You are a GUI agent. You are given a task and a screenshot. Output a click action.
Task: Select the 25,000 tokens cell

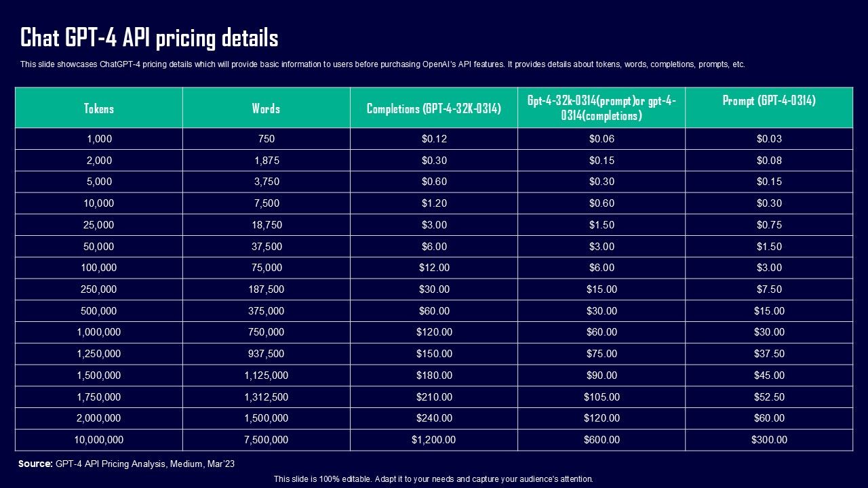(99, 225)
